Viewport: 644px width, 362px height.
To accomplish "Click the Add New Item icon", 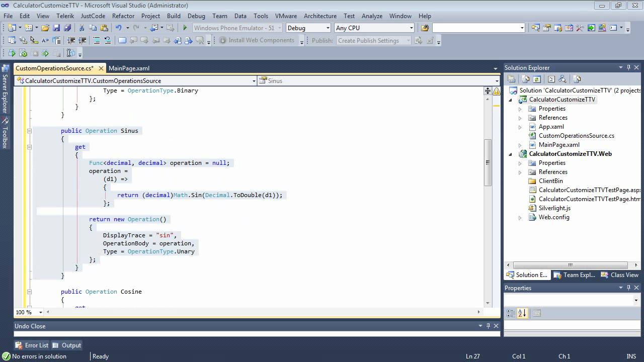I will (28, 28).
